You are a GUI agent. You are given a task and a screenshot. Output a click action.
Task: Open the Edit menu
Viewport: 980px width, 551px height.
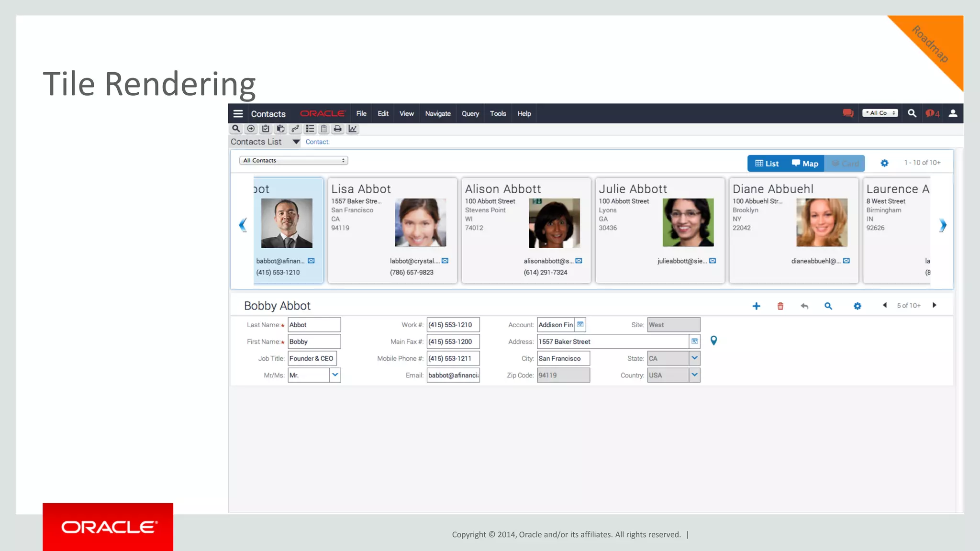point(383,114)
